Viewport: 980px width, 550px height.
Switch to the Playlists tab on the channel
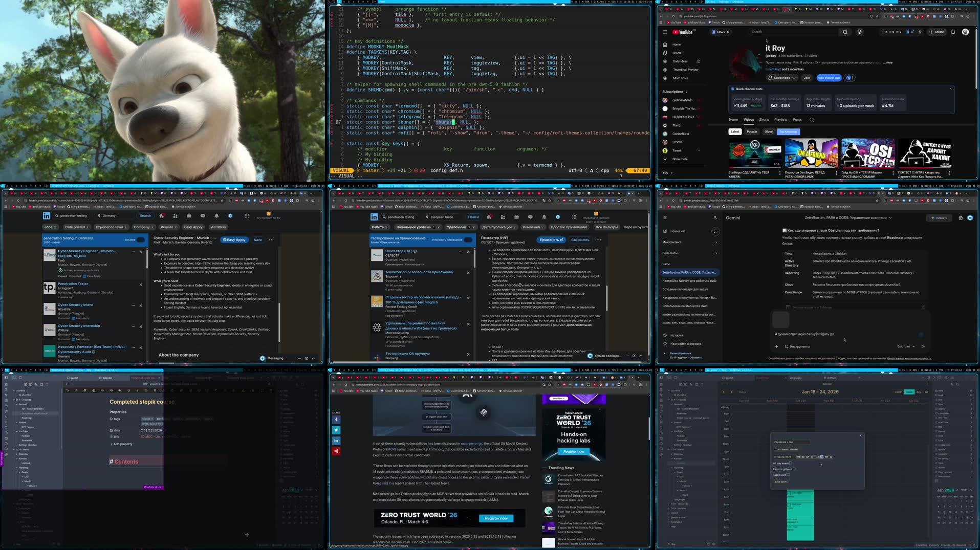coord(780,119)
